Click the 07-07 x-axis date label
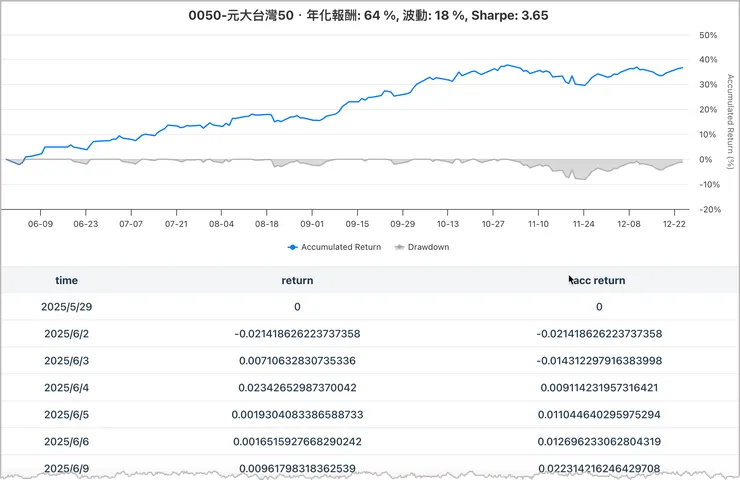 131,224
